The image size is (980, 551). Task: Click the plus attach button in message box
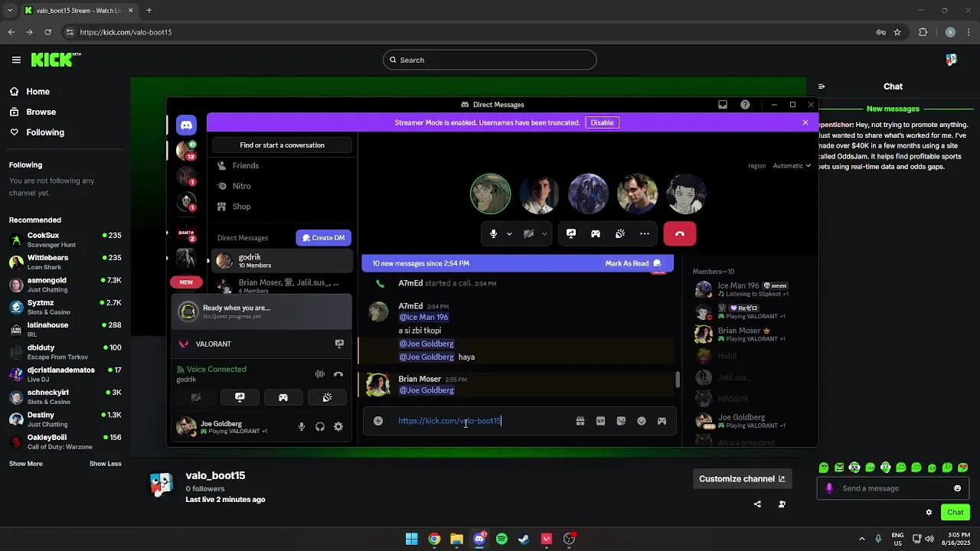coord(378,421)
